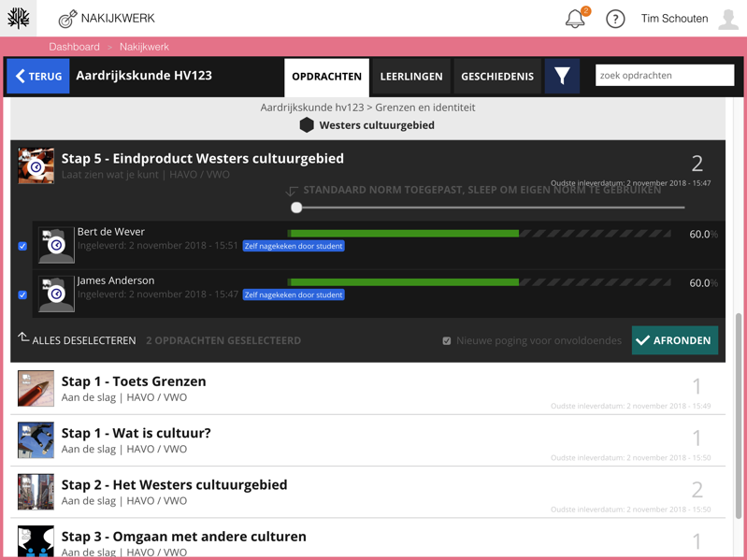The width and height of the screenshot is (747, 560).
Task: Click the Nakijkwerk target icon
Action: click(x=67, y=19)
